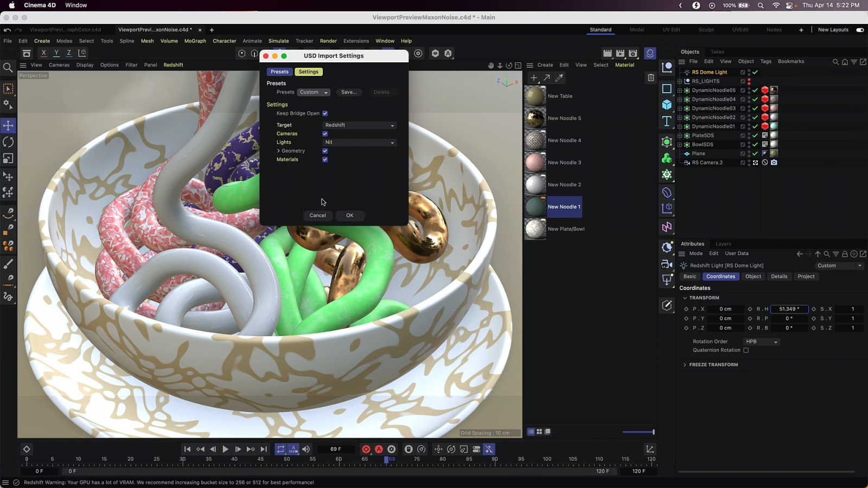The width and height of the screenshot is (868, 488).
Task: Select the Move tool in left toolbar
Action: (x=8, y=126)
